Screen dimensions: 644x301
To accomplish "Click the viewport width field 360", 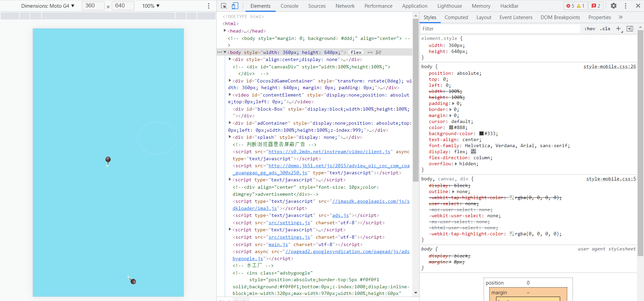I will [93, 6].
